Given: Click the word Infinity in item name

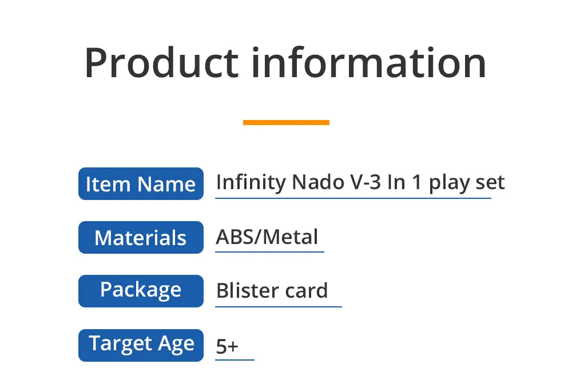Looking at the screenshot, I should [251, 182].
